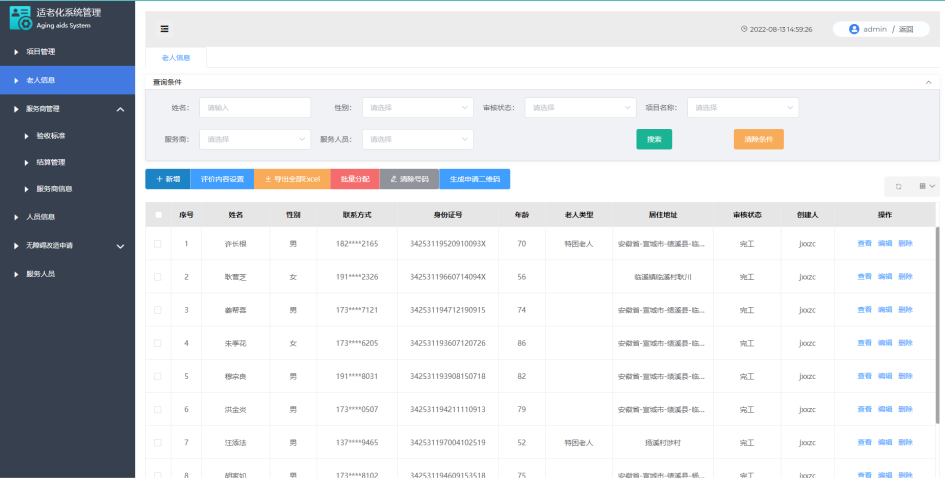This screenshot has height=478, width=945.
Task: Click the Aging aids System logo
Action: click(x=20, y=18)
